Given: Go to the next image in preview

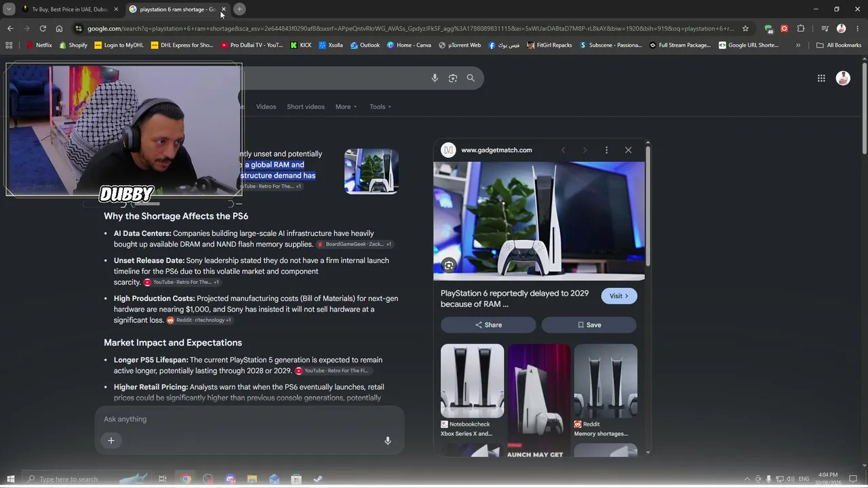Looking at the screenshot, I should point(585,150).
